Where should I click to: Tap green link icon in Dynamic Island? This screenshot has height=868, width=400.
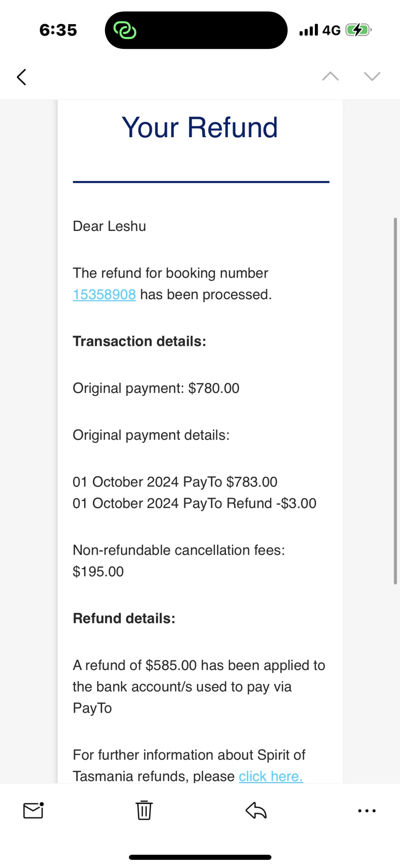click(125, 30)
